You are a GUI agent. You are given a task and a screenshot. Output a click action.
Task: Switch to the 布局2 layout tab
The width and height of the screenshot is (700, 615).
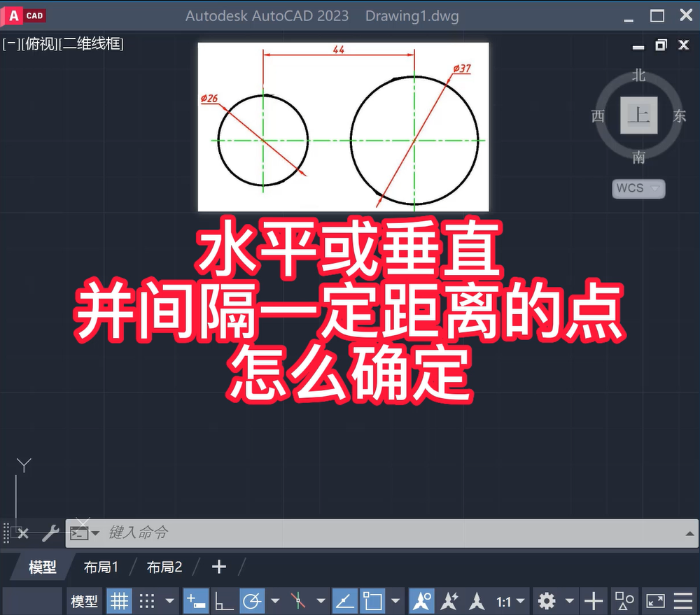tap(164, 567)
